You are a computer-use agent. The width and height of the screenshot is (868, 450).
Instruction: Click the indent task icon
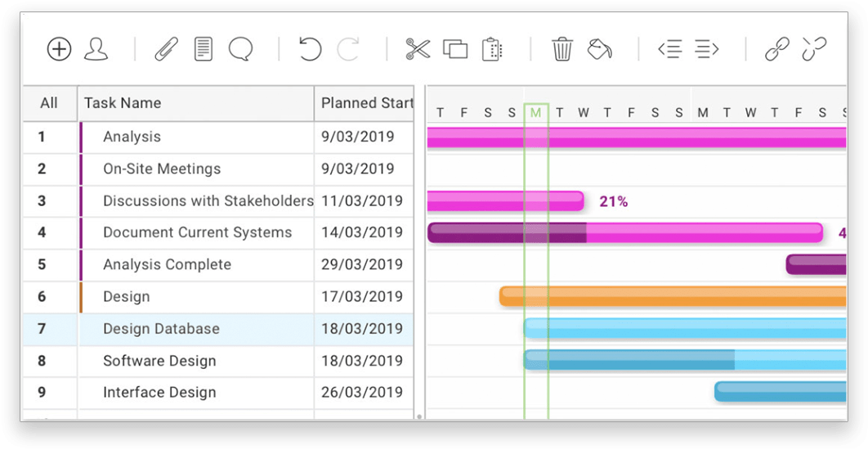pos(707,49)
